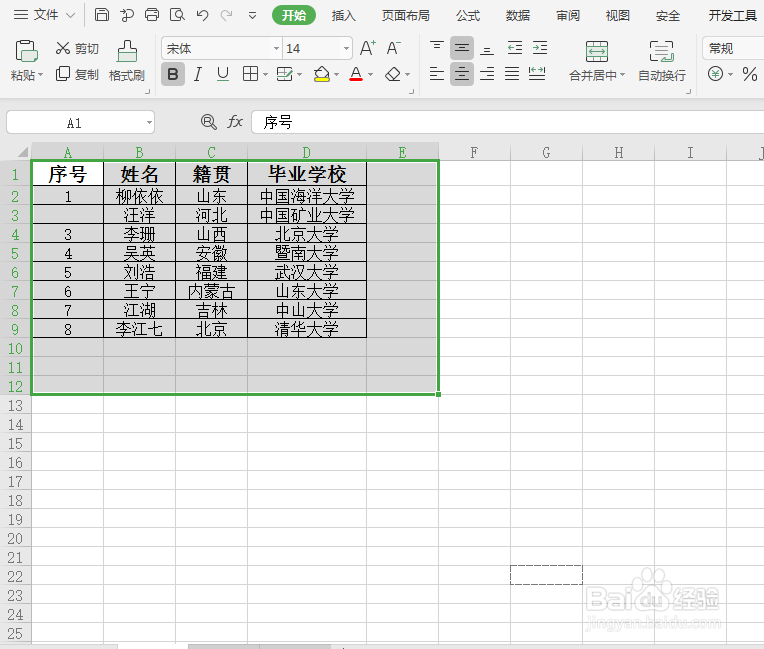Align text to top of cell
Screen dimensions: 764x649
[x=437, y=48]
